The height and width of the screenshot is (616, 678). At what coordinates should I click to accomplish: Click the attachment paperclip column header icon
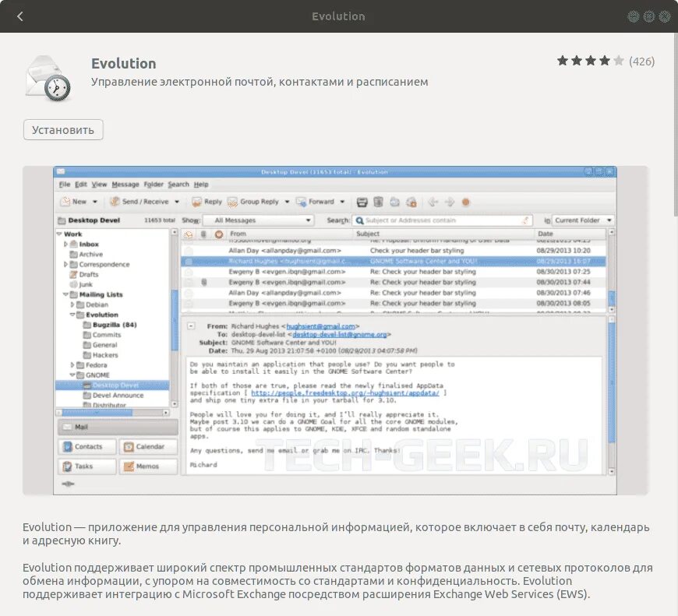click(x=203, y=234)
